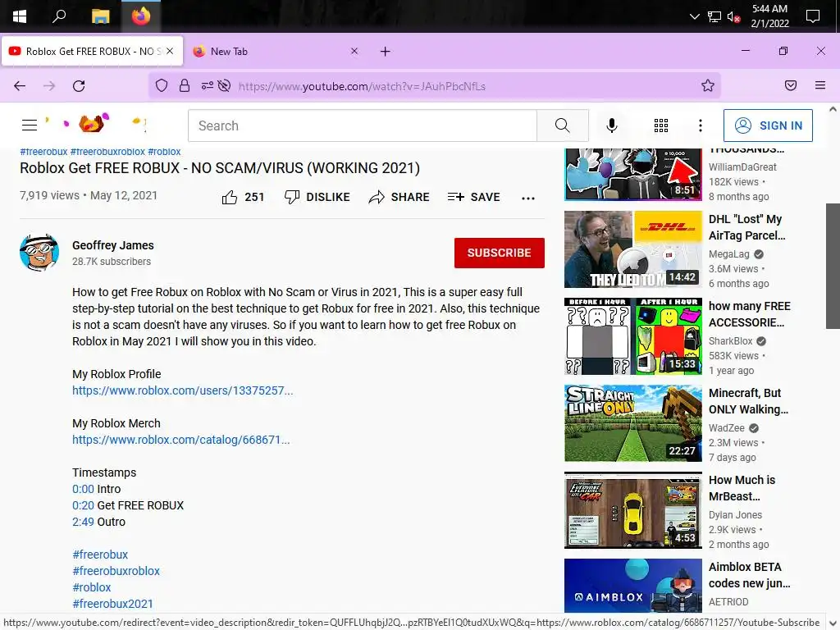Click the SHARE button
The height and width of the screenshot is (630, 840).
point(399,197)
